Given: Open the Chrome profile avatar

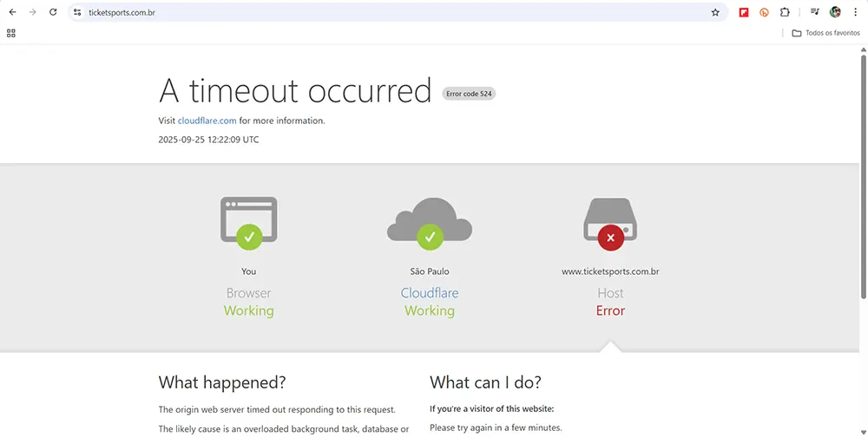Looking at the screenshot, I should click(835, 12).
